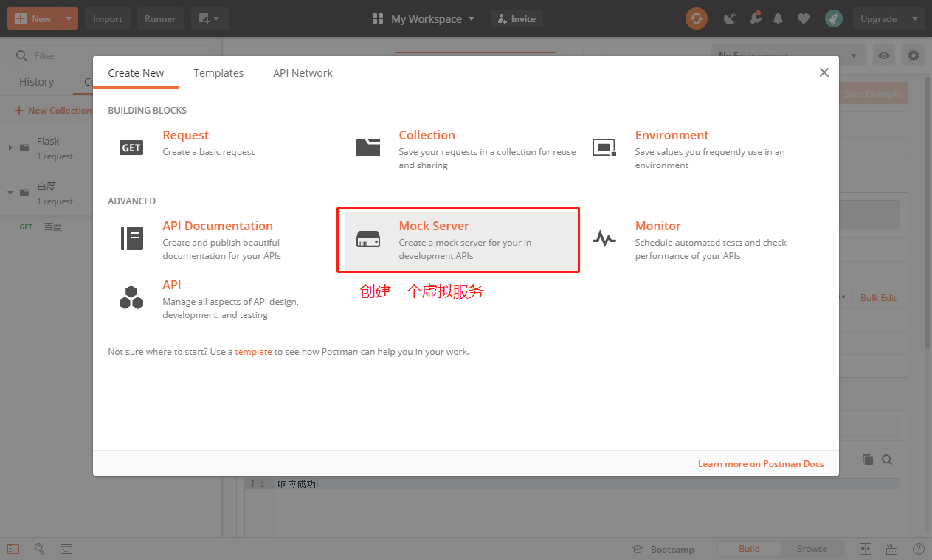The height and width of the screenshot is (560, 932).
Task: Show environment values with the eye icon
Action: 883,55
